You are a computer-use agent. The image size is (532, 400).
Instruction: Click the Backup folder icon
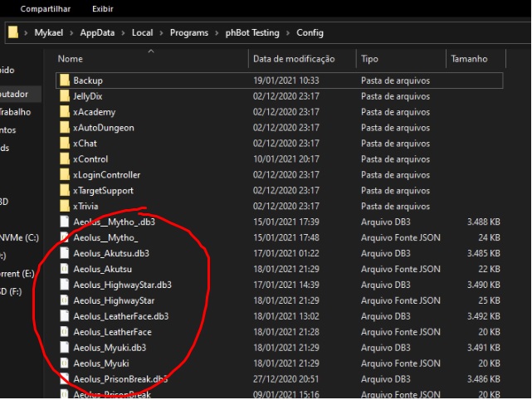[x=65, y=80]
